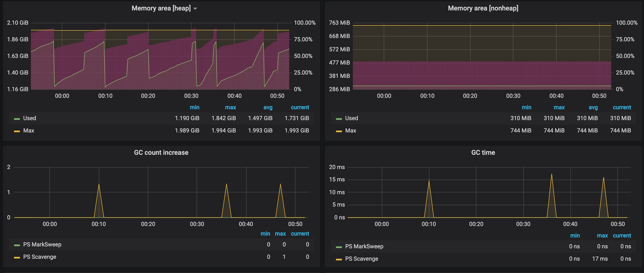
Task: Open the Memory area [heap] panel title menu
Action: (161, 8)
